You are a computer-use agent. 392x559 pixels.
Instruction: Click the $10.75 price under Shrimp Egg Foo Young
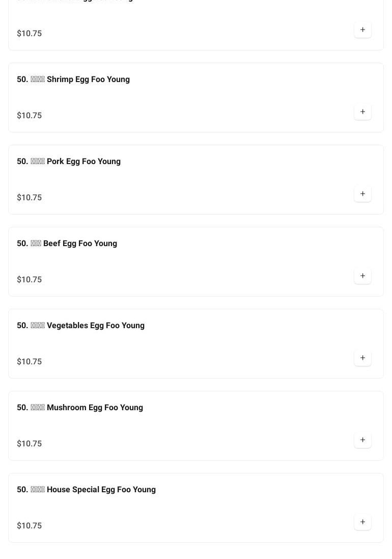tap(30, 116)
